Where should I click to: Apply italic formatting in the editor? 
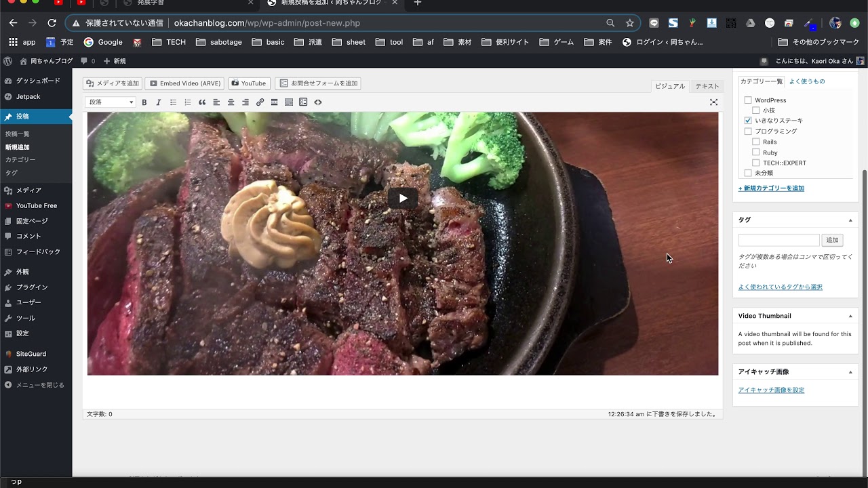(x=158, y=102)
